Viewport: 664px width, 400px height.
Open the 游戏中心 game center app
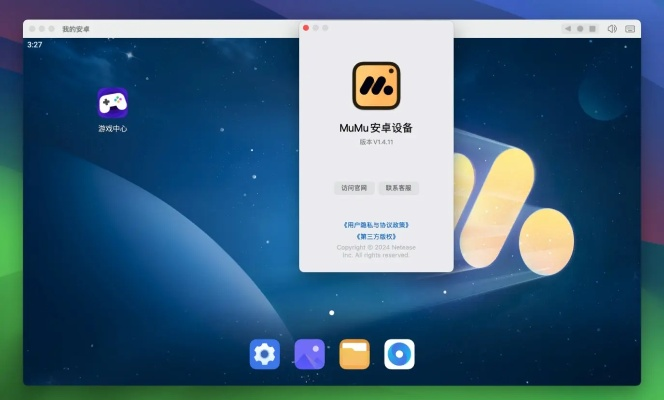pos(112,104)
